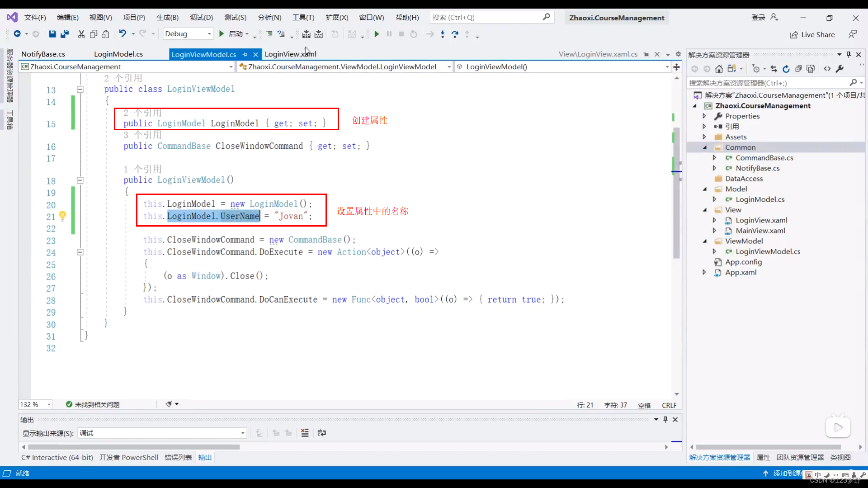Viewport: 868px width, 488px height.
Task: Open Properties wrench icon in Solution Explorer
Action: click(840, 69)
